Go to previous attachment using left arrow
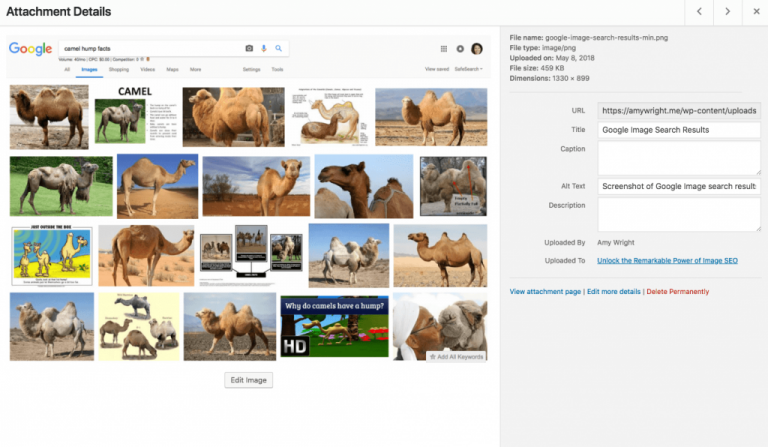Screen dimensions: 768x447 pyautogui.click(x=699, y=12)
